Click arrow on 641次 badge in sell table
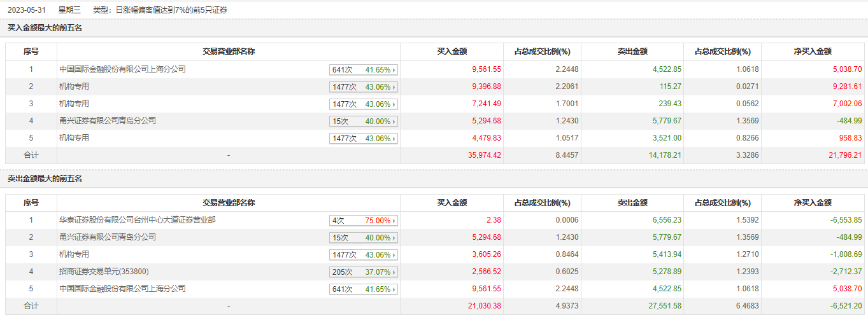The height and width of the screenshot is (318, 868). click(394, 289)
